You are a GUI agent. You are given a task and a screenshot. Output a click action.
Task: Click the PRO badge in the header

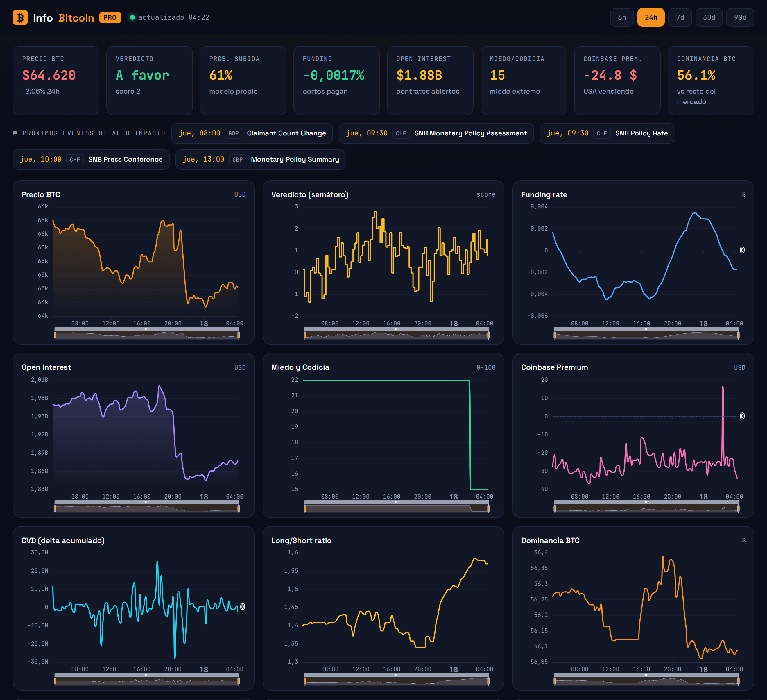tap(110, 17)
